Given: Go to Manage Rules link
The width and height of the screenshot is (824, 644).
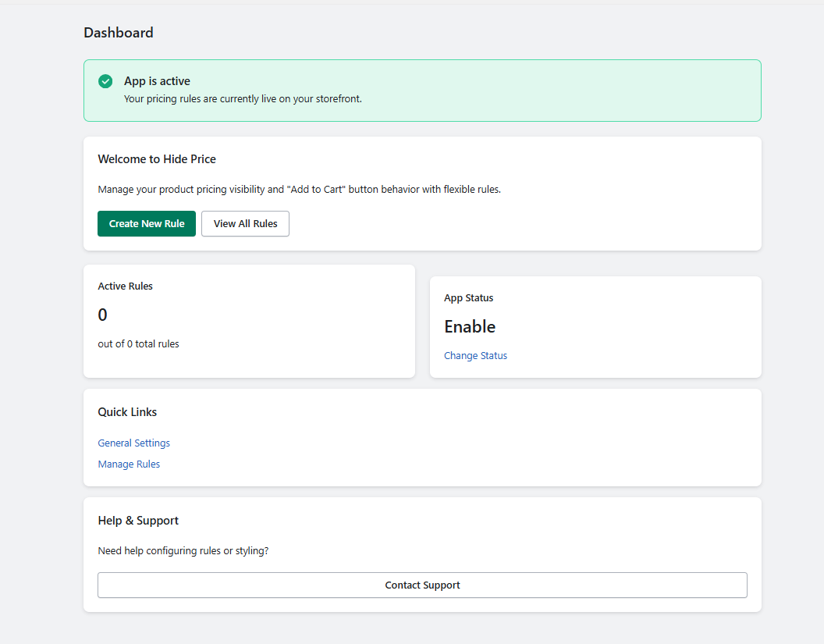Looking at the screenshot, I should click(129, 464).
